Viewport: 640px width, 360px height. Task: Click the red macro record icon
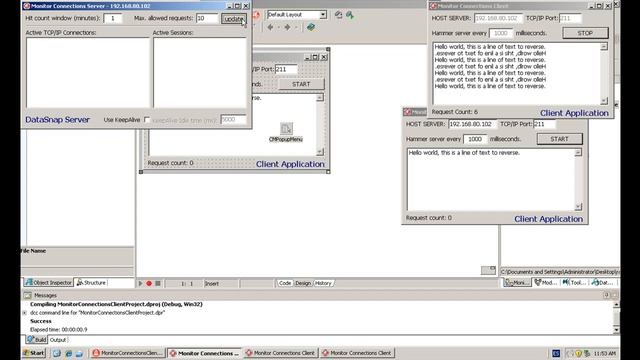[149, 283]
